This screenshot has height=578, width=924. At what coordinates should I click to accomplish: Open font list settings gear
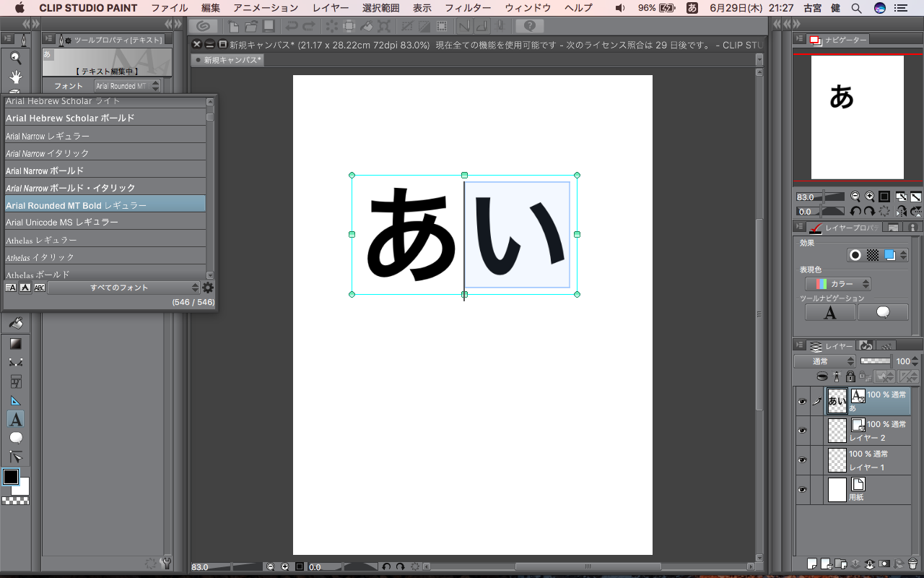click(208, 288)
